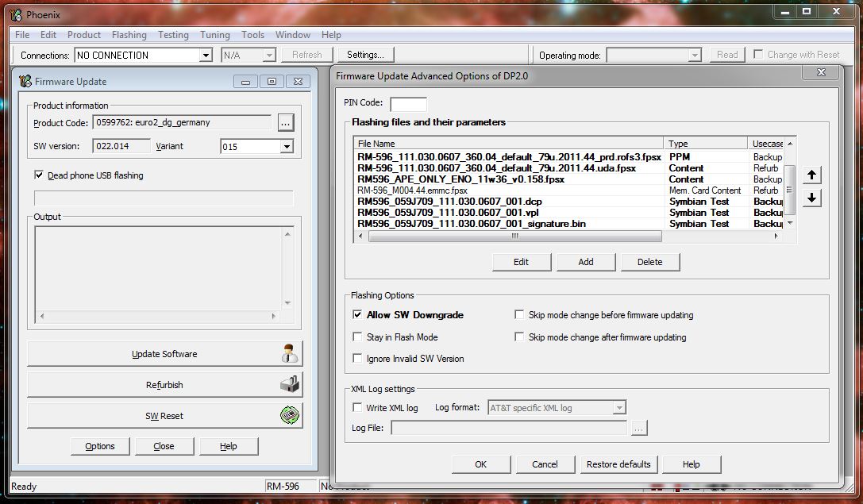The image size is (863, 504).
Task: Click Firmware Update window title icon
Action: click(x=25, y=82)
